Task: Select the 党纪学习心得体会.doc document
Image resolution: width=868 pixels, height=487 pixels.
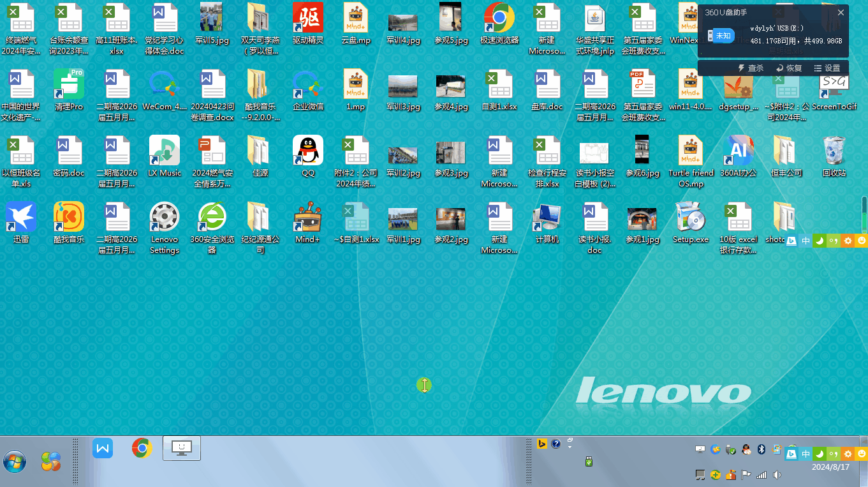Action: pyautogui.click(x=165, y=29)
